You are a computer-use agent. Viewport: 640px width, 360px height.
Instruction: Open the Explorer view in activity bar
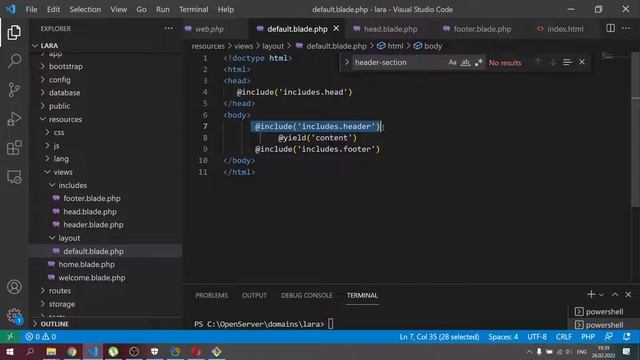14,32
